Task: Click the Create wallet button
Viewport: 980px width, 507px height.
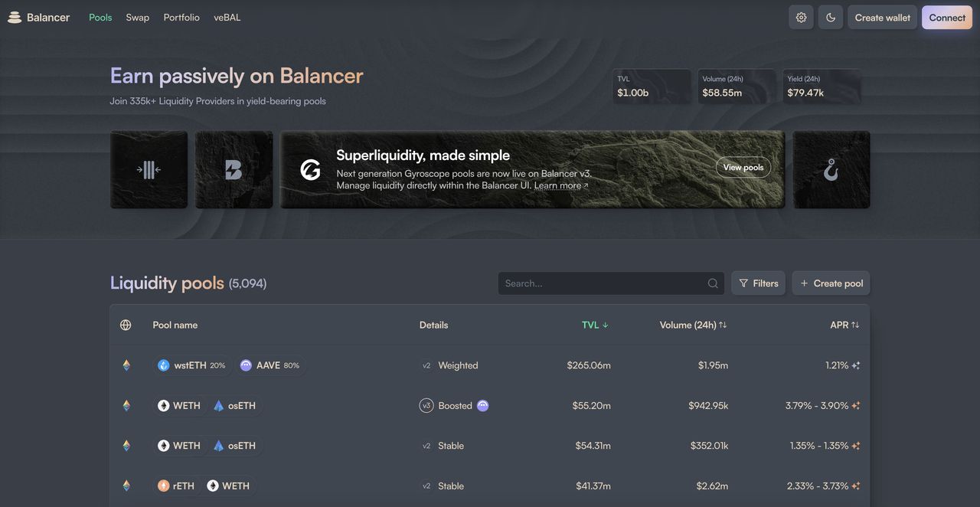Action: [x=883, y=18]
